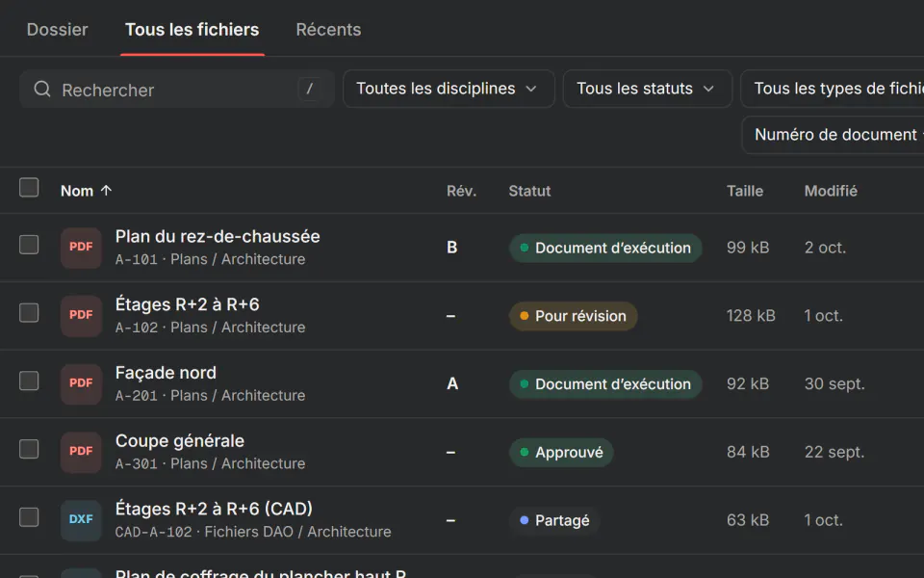Sort by the Rév. column header

(x=461, y=191)
